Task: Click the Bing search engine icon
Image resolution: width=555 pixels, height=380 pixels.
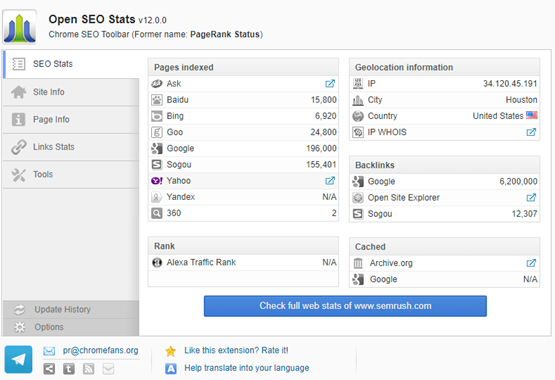Action: pos(157,116)
